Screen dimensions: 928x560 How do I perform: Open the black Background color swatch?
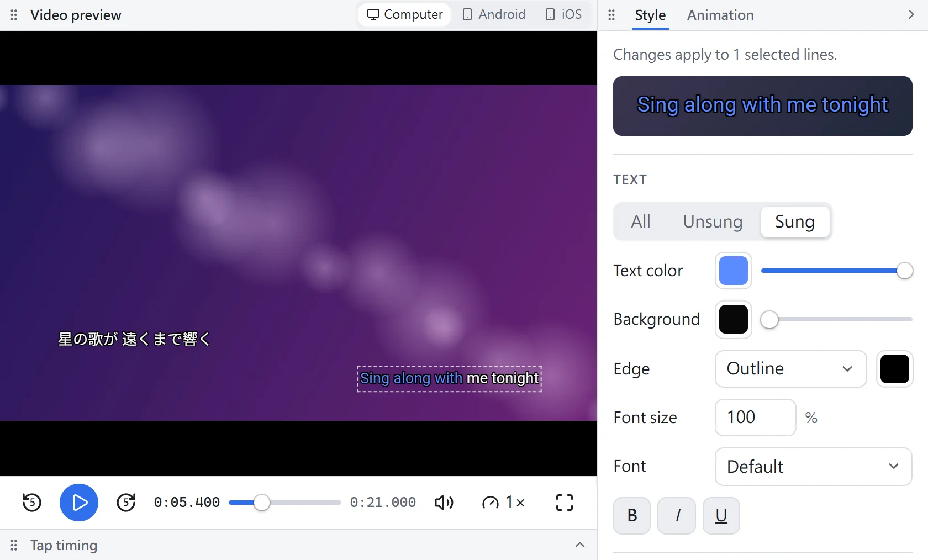[x=734, y=319]
